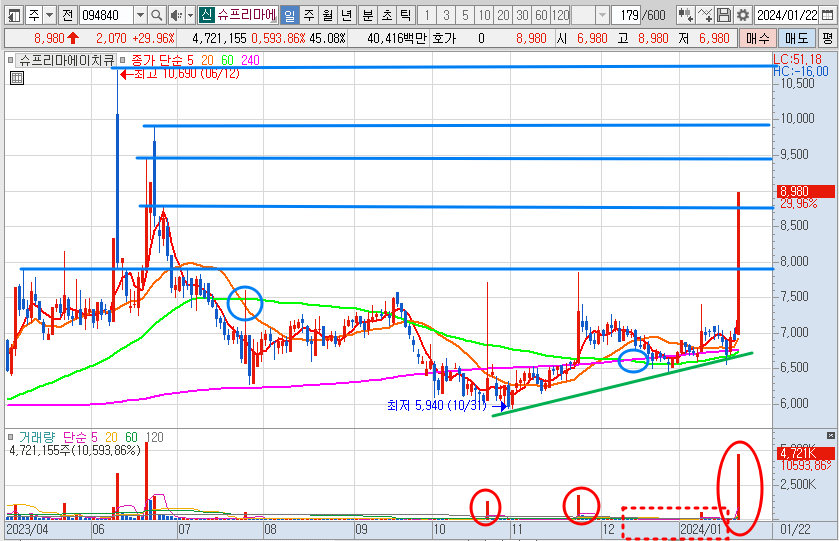This screenshot has width=839, height=541.
Task: Open dropdown arrow beside 주 button
Action: [x=50, y=15]
